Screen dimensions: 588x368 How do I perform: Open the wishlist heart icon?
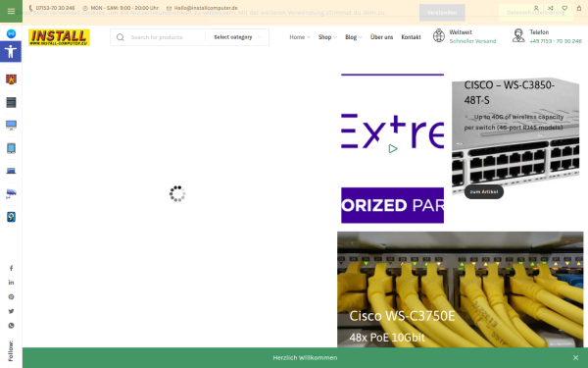click(564, 8)
